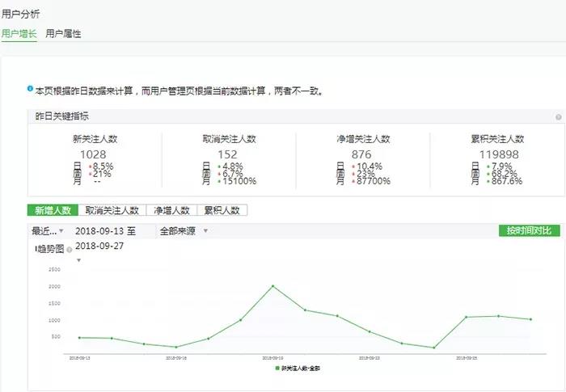Click help icon in 昨日关键指标 header
566x392 pixels.
click(558, 117)
